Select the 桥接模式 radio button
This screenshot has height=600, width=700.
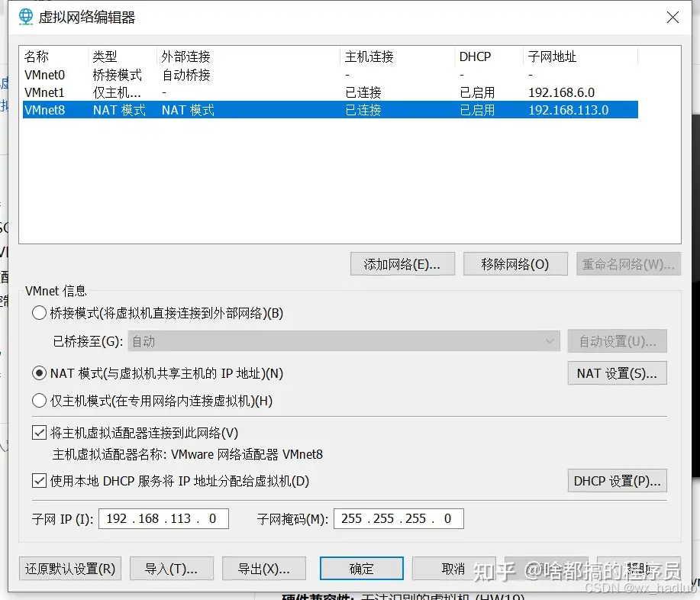pyautogui.click(x=39, y=313)
